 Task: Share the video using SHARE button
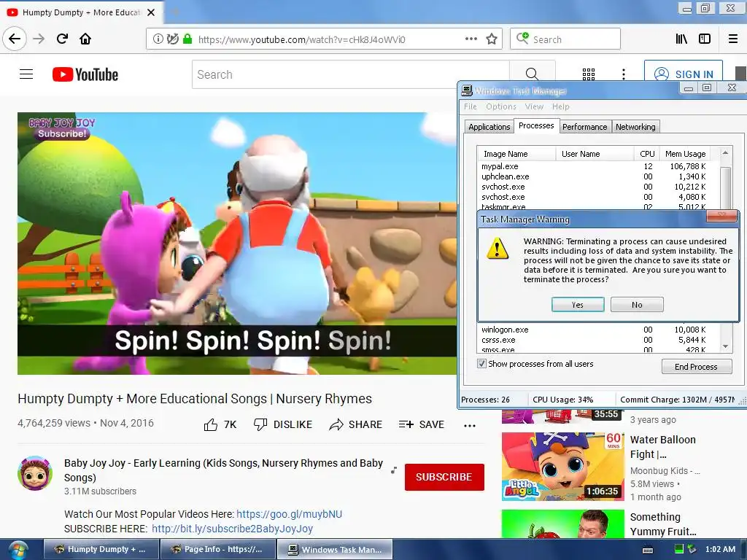356,424
